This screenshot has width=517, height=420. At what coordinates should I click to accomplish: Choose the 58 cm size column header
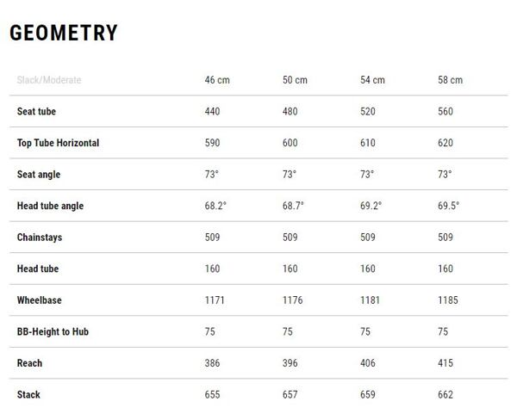pos(451,80)
